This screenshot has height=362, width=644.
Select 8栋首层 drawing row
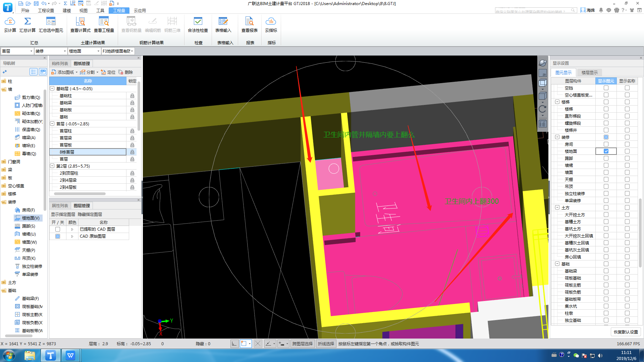(88, 152)
